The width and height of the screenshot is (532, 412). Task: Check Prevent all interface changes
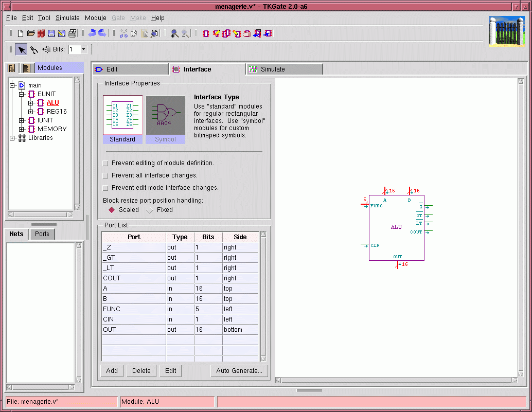point(105,175)
